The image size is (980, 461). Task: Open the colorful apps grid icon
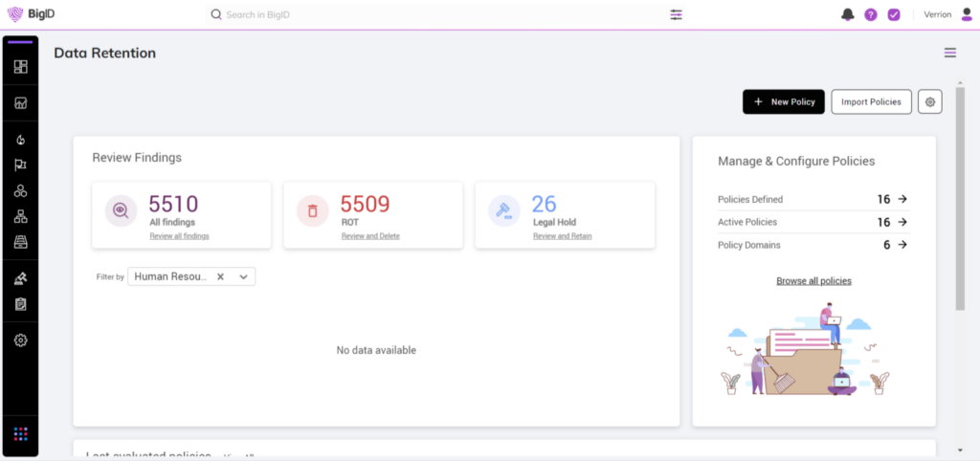click(x=20, y=434)
